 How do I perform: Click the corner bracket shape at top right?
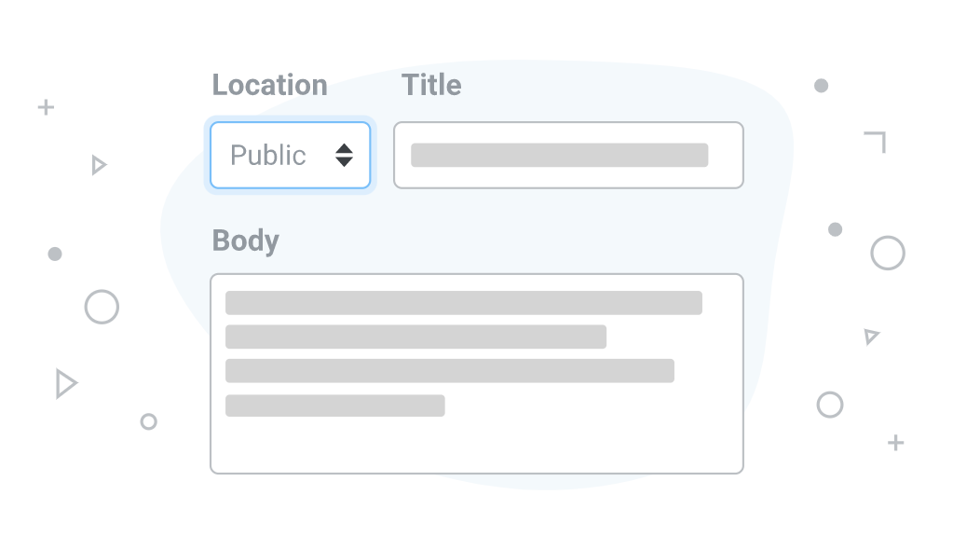(875, 142)
